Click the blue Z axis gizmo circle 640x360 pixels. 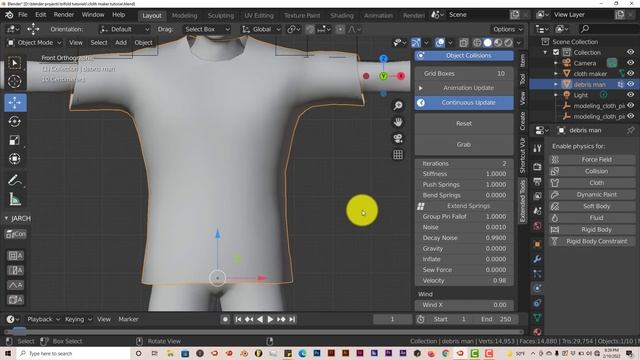coord(383,59)
